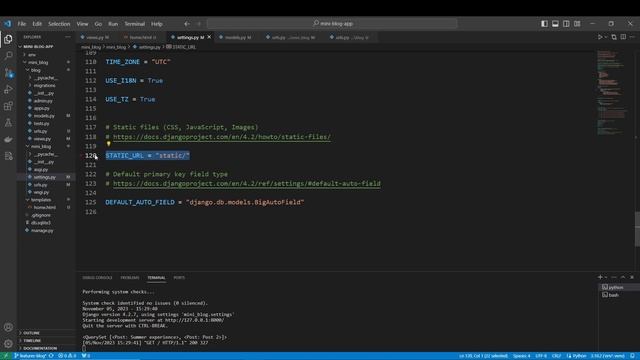Toggle bottom panel layout icon

click(555, 24)
